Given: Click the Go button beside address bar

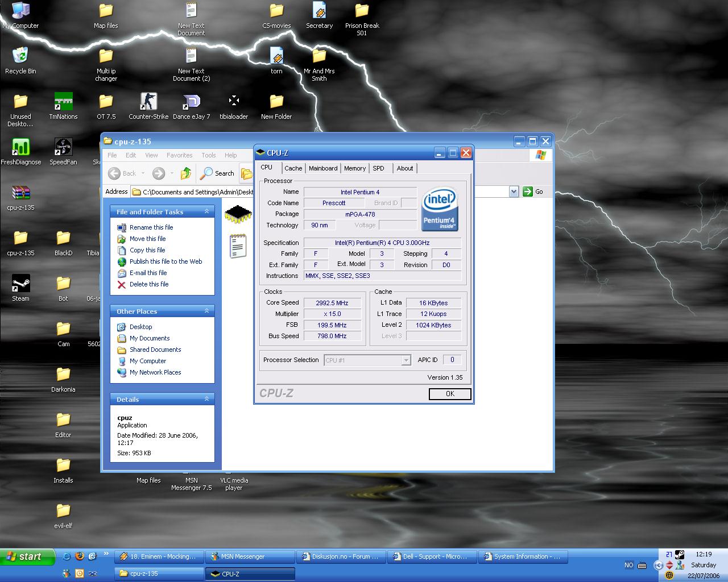Looking at the screenshot, I should click(533, 192).
